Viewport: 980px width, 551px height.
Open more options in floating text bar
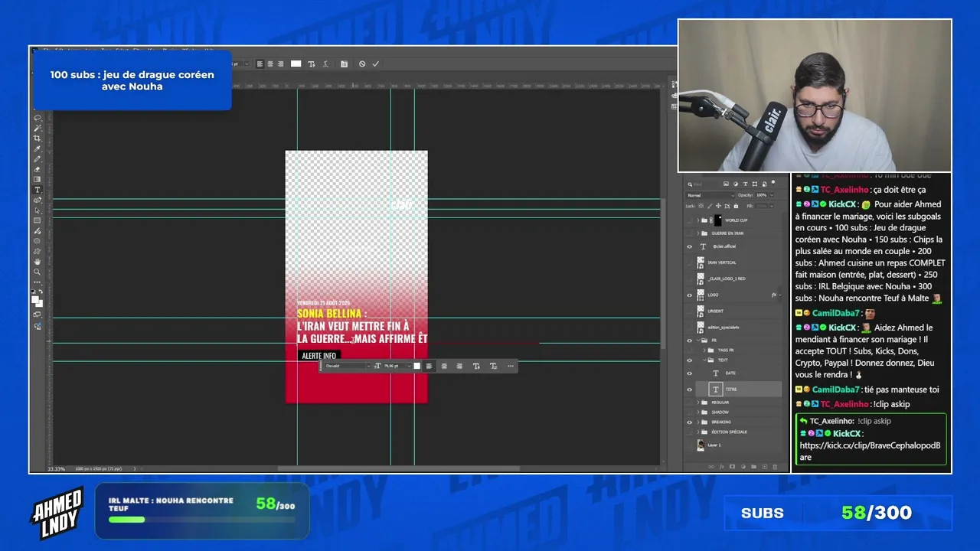click(x=511, y=366)
